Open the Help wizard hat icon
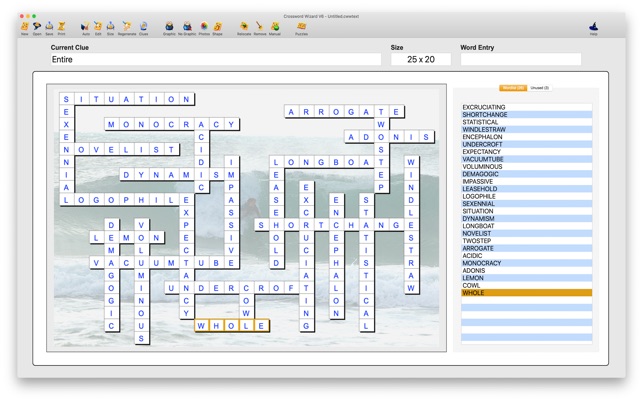 click(x=593, y=26)
